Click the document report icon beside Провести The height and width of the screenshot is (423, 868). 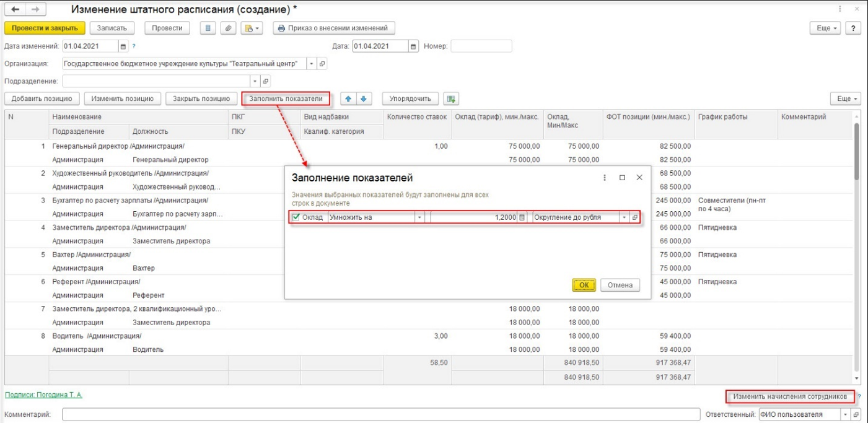(x=209, y=28)
